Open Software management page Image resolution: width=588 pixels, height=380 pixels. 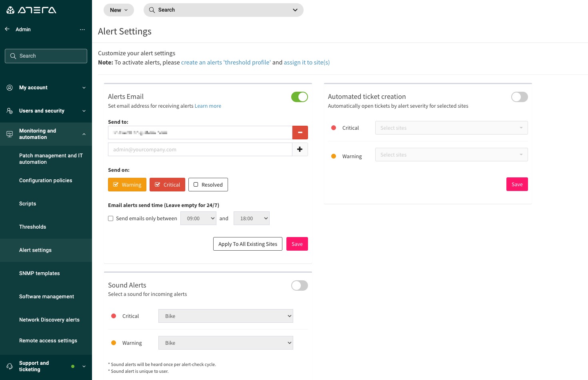pos(46,297)
